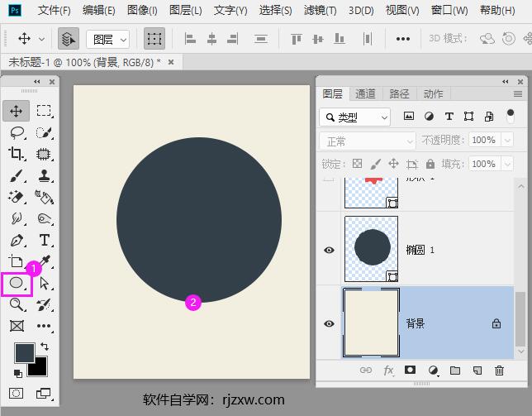Select the Ellipse shape tool
Image resolution: width=532 pixels, height=416 pixels.
click(x=17, y=283)
